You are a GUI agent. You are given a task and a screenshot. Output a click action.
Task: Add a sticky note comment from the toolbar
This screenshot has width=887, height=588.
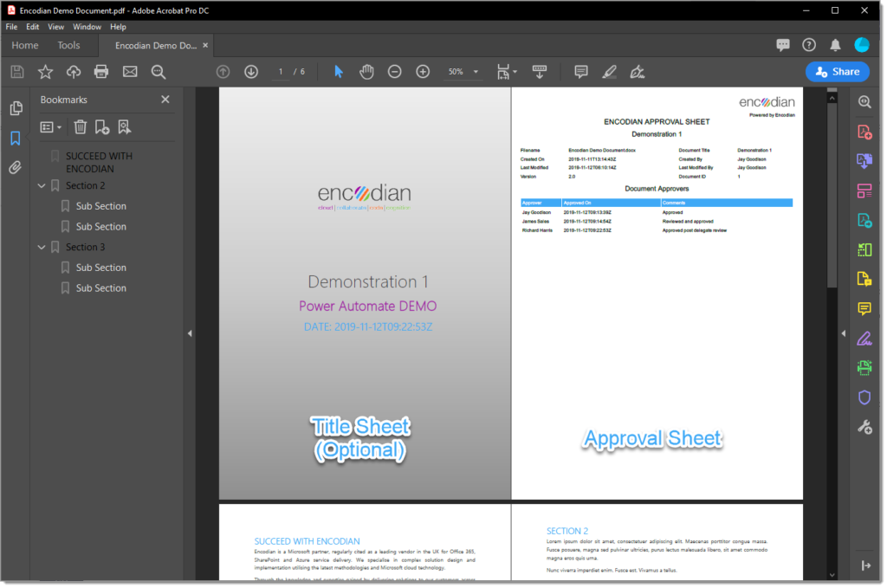[x=581, y=72]
